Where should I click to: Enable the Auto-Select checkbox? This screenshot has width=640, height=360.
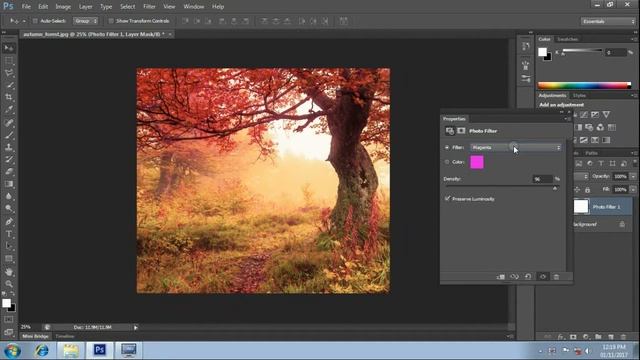click(x=35, y=21)
